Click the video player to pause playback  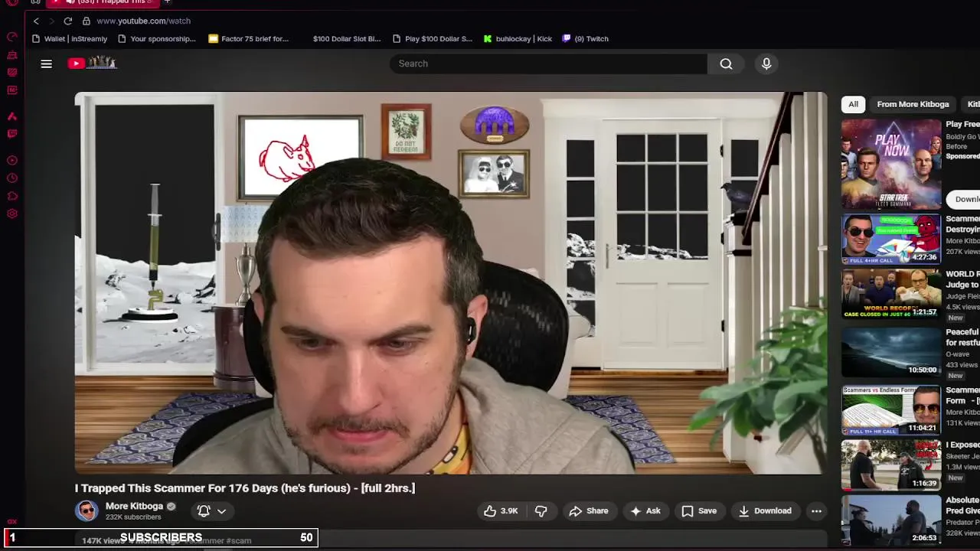click(451, 283)
